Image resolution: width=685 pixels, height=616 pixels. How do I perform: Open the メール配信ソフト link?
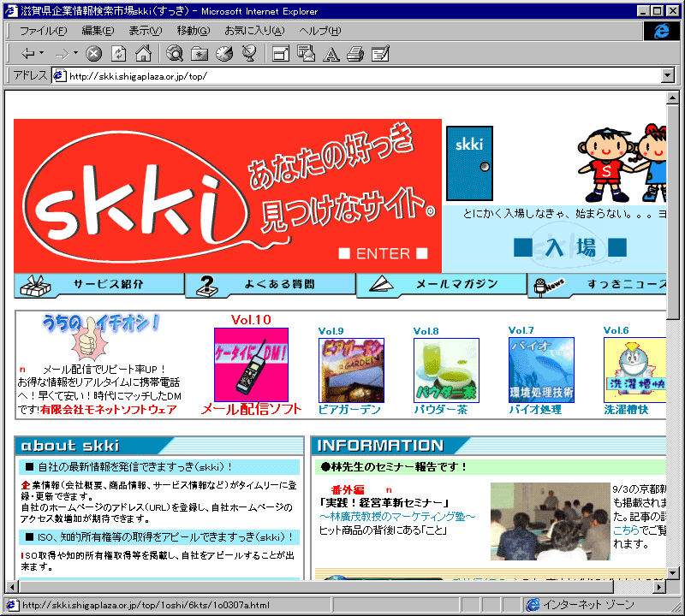point(251,409)
